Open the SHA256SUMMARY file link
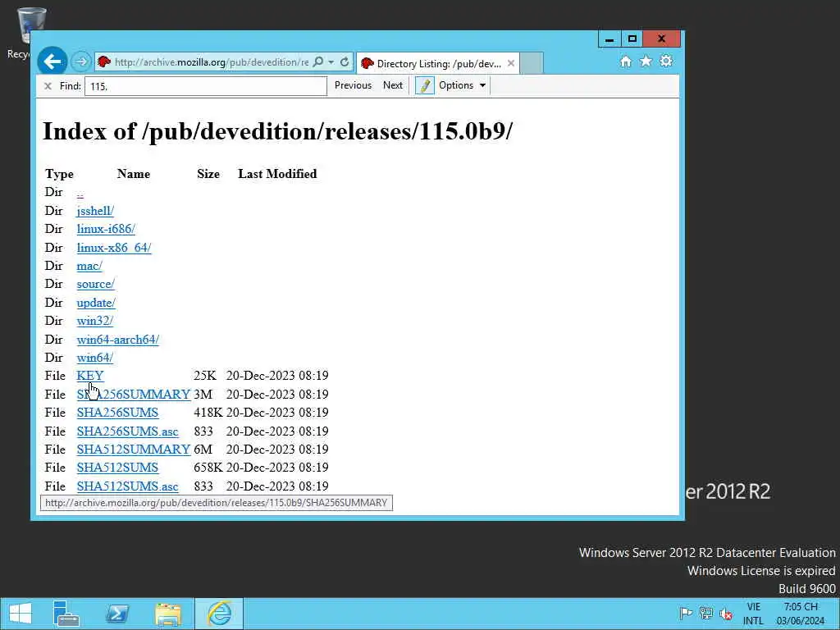The image size is (840, 630). (134, 395)
